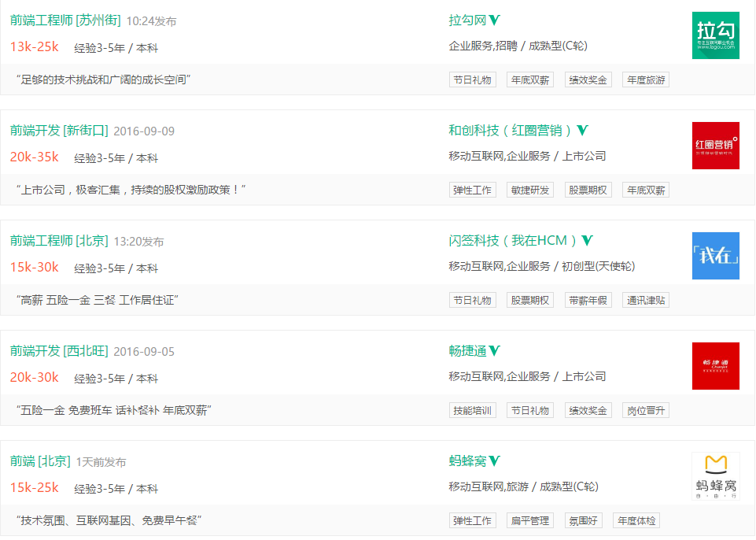This screenshot has width=756, height=540.
Task: Open the 拉勾 company logo
Action: (716, 35)
